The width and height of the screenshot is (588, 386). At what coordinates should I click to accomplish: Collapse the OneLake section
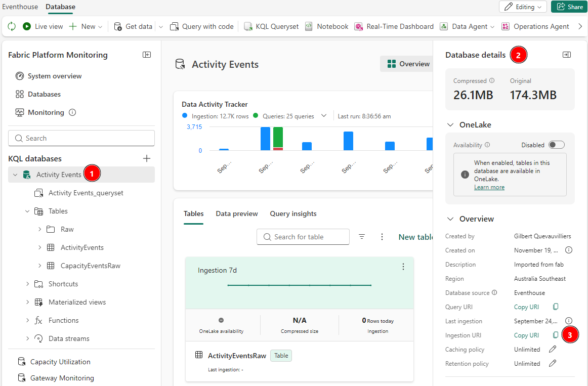click(x=450, y=125)
